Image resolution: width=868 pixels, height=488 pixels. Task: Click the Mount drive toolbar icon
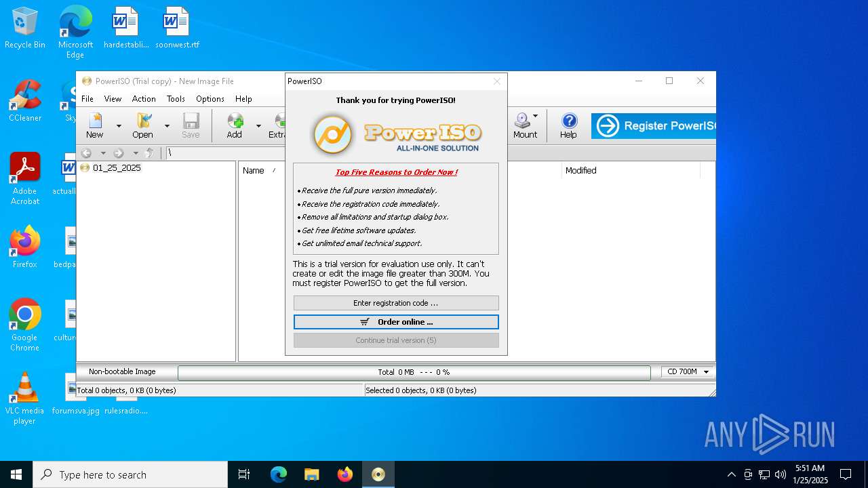(524, 125)
